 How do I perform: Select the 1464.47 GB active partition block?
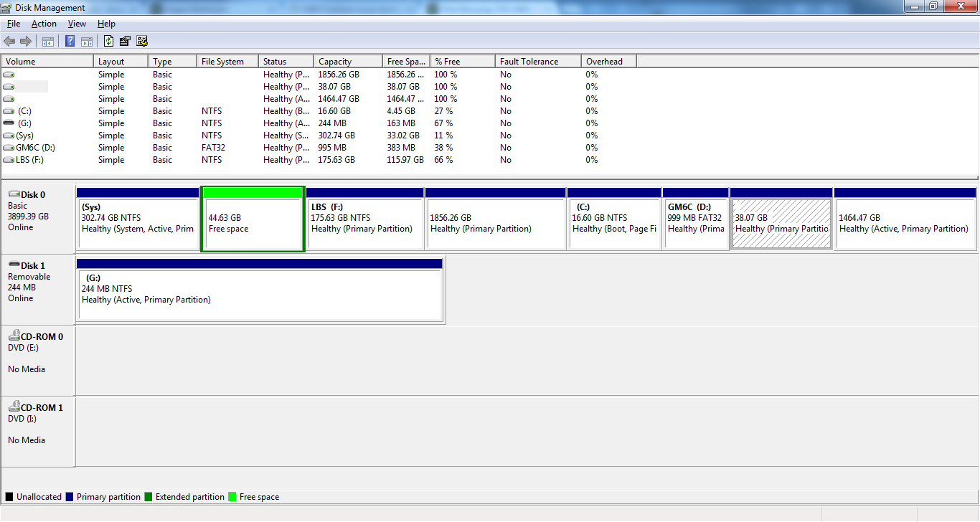905,219
